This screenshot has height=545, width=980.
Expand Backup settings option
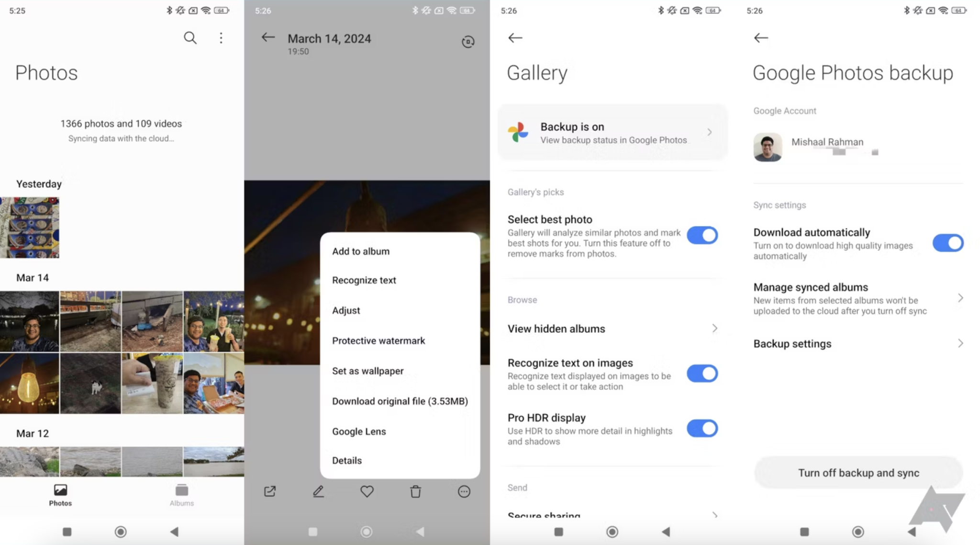click(x=858, y=343)
